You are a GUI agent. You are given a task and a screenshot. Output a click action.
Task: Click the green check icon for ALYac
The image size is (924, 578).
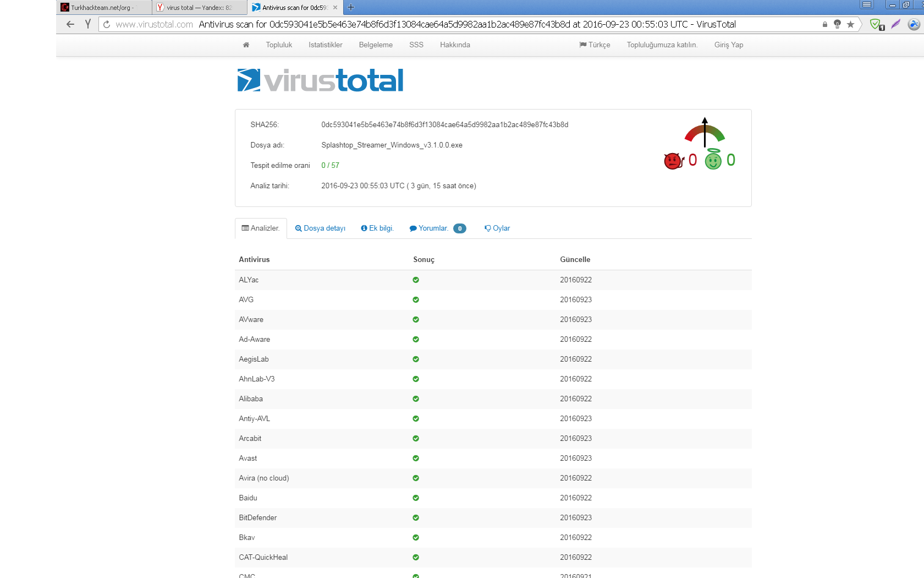[x=416, y=280]
